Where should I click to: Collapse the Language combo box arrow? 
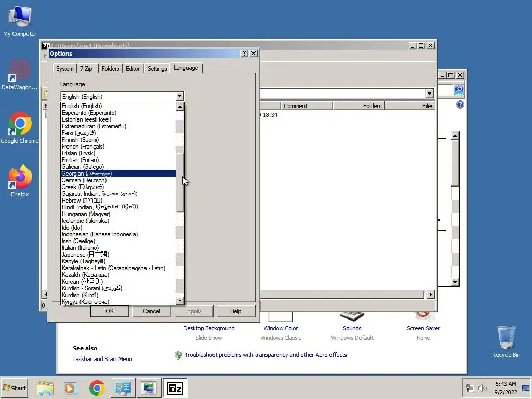point(179,96)
